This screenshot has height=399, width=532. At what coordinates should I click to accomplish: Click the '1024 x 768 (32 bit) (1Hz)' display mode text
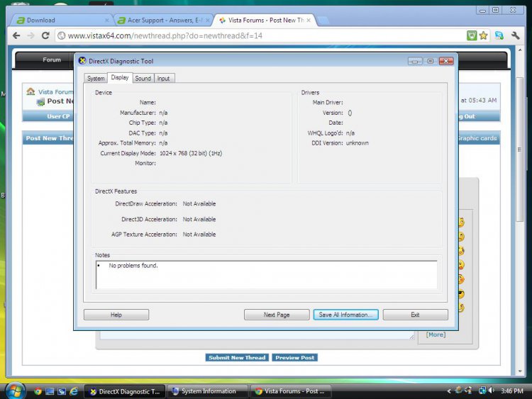191,153
